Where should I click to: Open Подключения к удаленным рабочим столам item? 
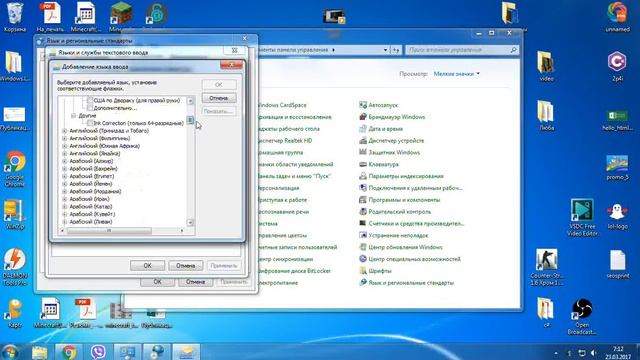point(411,188)
